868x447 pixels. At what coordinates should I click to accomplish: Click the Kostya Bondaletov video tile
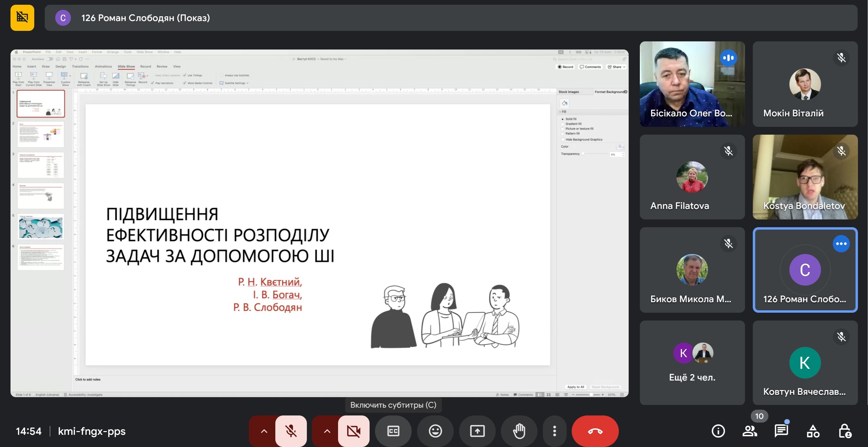(805, 177)
